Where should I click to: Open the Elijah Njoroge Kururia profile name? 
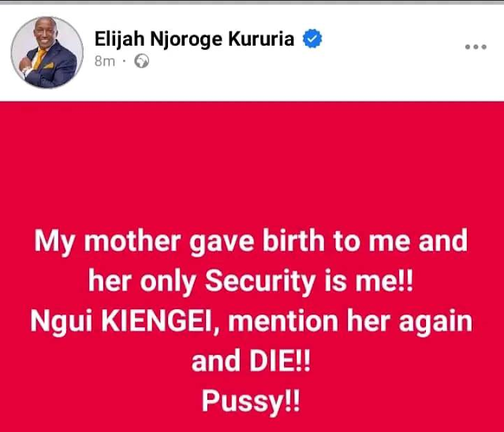point(194,39)
